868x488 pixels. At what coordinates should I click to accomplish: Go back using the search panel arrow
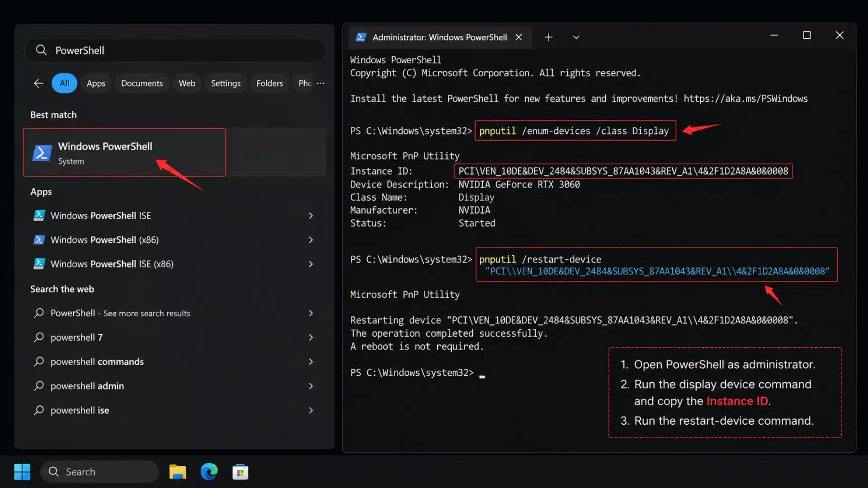point(38,83)
